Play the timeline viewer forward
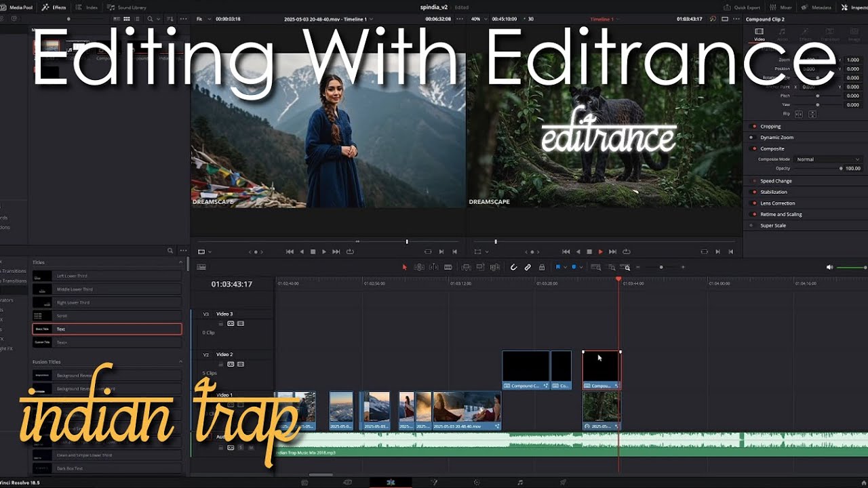868x488 pixels. (600, 251)
